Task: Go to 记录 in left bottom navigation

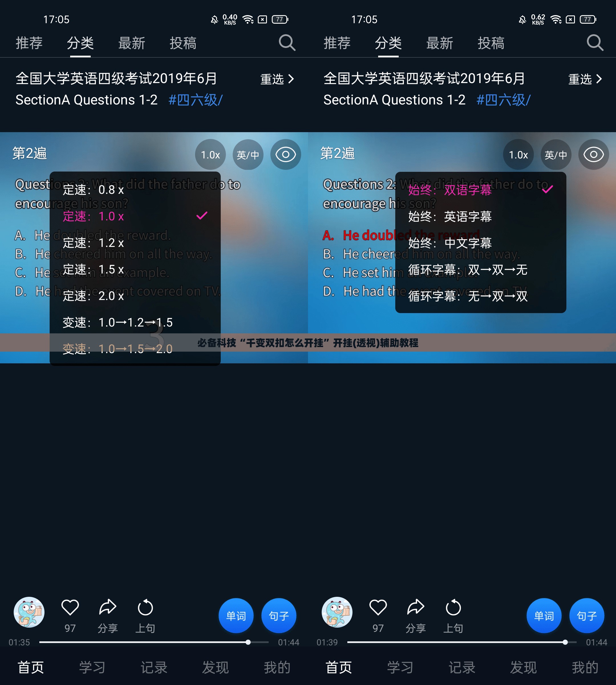Action: [x=154, y=667]
